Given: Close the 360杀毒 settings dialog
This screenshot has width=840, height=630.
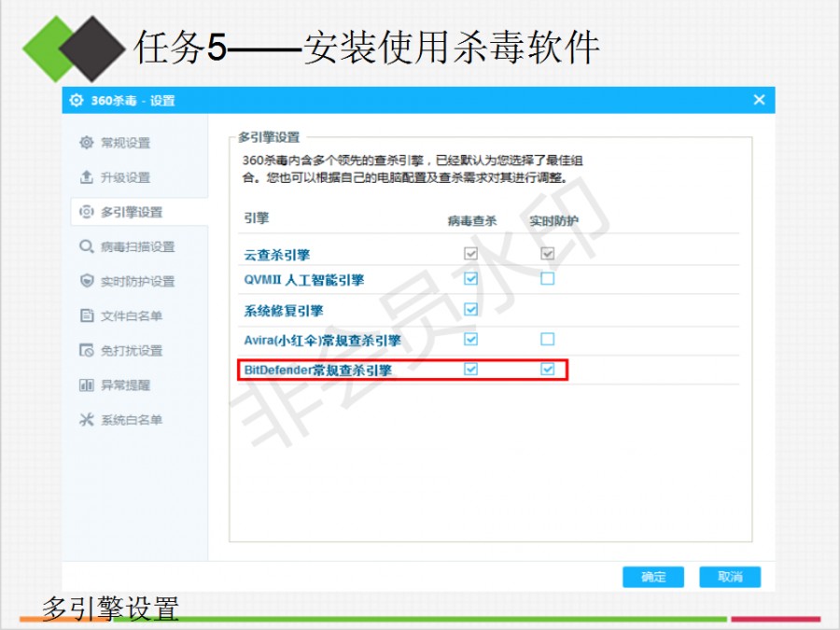Looking at the screenshot, I should (759, 100).
